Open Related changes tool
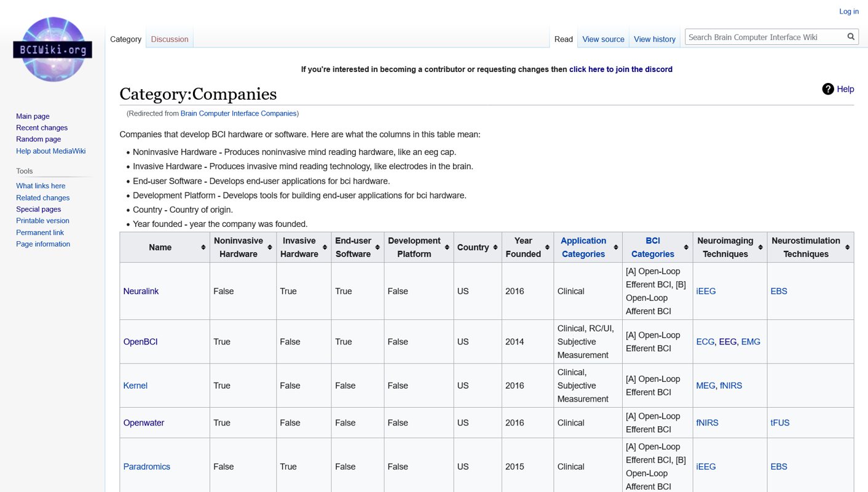868x492 pixels. pyautogui.click(x=42, y=197)
